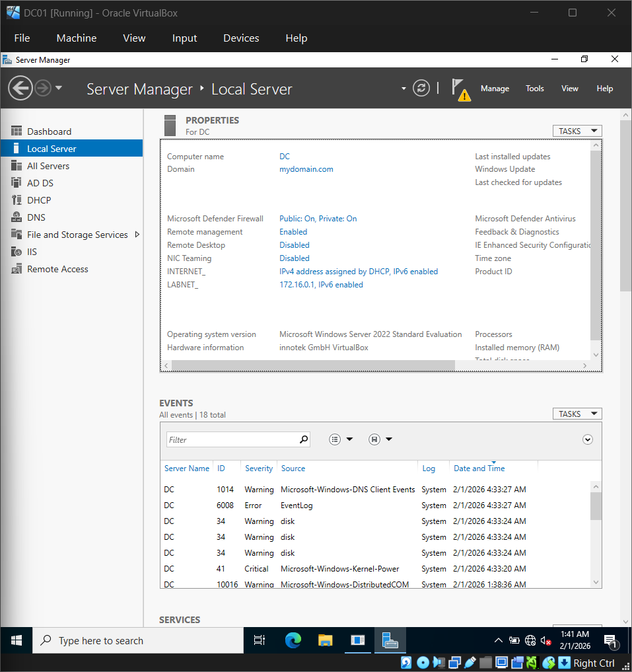Click the muted volume tray icon

coord(545,640)
